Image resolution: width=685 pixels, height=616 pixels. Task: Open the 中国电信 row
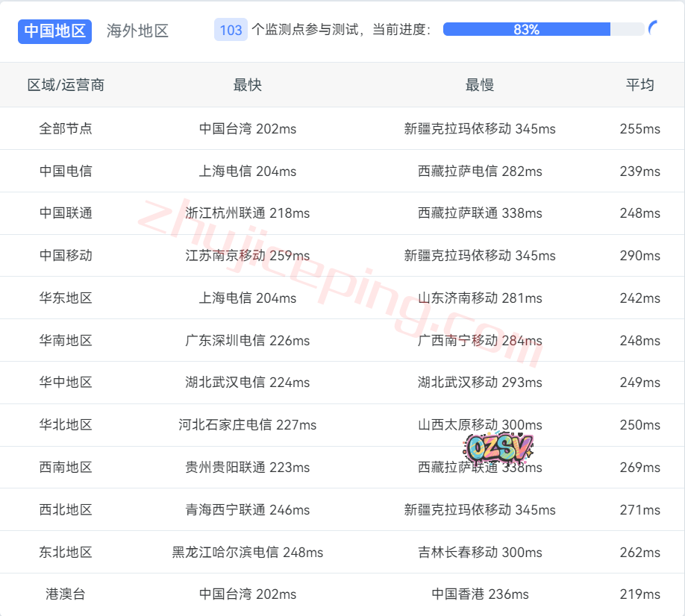coord(66,171)
